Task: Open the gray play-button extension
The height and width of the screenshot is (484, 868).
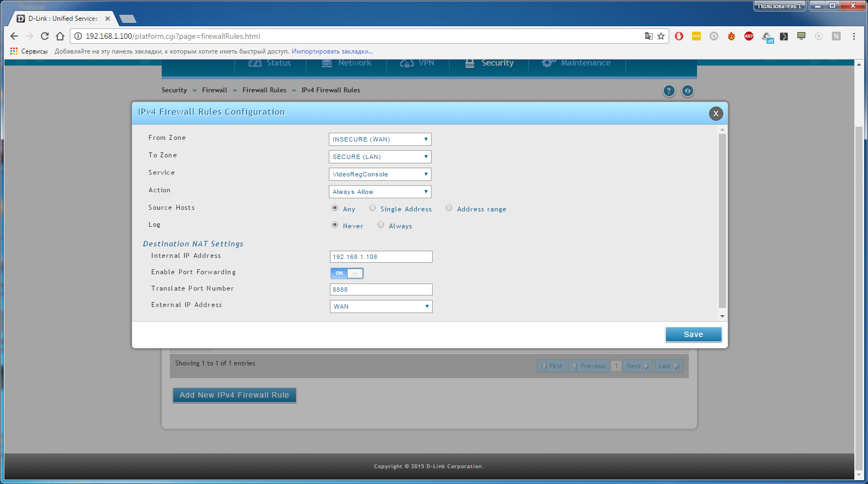Action: [819, 36]
